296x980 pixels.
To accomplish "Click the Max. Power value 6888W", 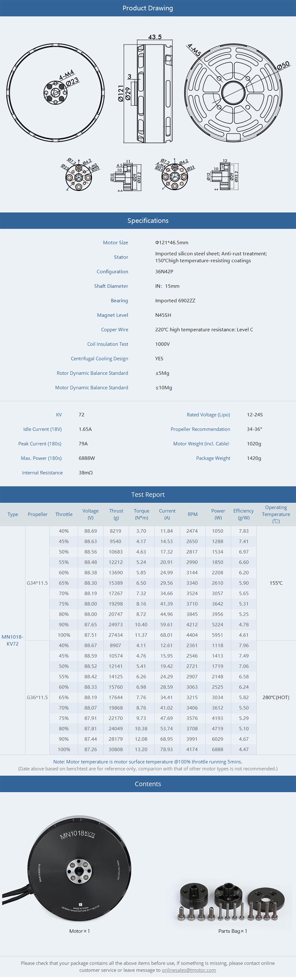I will coord(86,458).
